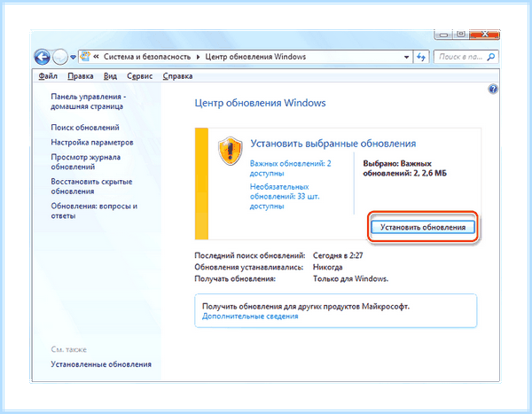Click 'Необязательных обновлений: 33 шт.' link
Screen dimensions: 532x414
point(285,197)
